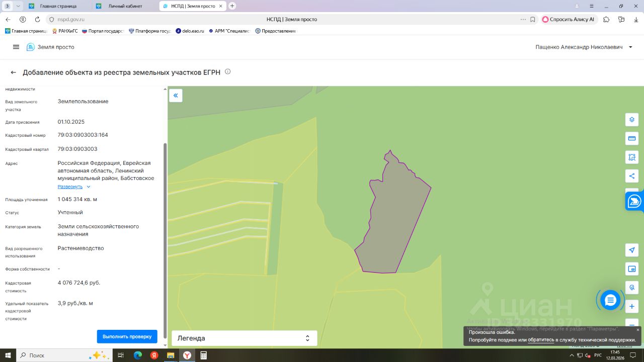Collapse the side panel with the double-chevron button
The image size is (644, 362).
(x=176, y=96)
